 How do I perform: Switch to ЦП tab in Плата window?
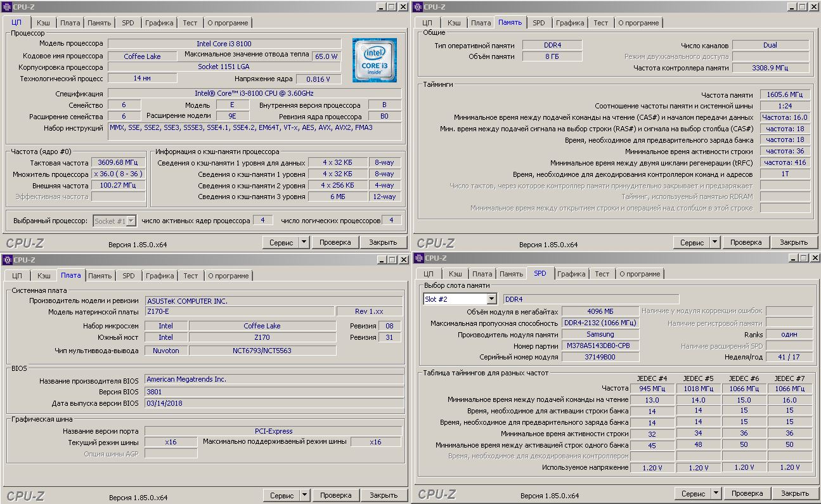pos(17,276)
